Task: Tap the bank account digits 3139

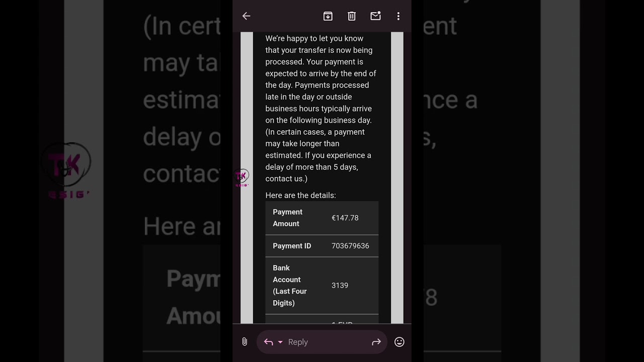Action: [340, 285]
